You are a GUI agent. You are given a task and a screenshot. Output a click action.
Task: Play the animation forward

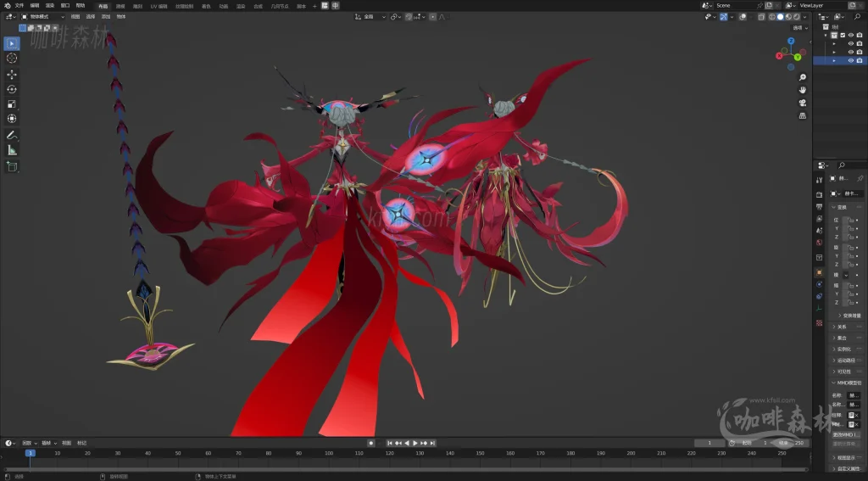click(x=415, y=444)
